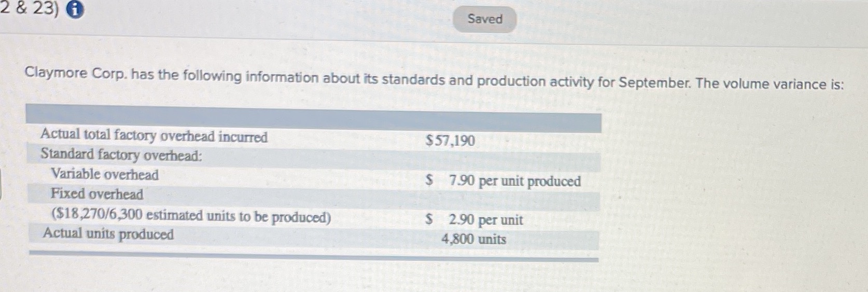Click dollar sign in Variable overhead row
Image resolution: width=868 pixels, height=292 pixels.
point(429,180)
